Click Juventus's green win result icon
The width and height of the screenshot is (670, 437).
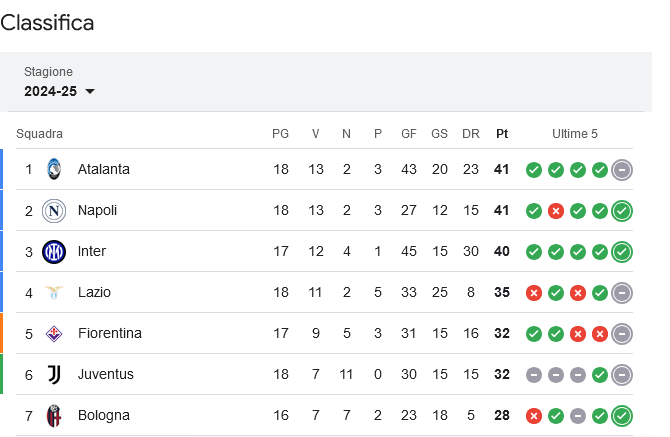pos(600,375)
